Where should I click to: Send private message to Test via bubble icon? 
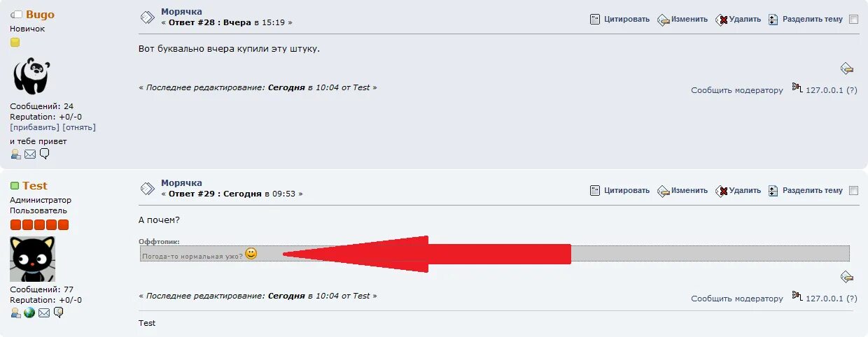point(59,313)
